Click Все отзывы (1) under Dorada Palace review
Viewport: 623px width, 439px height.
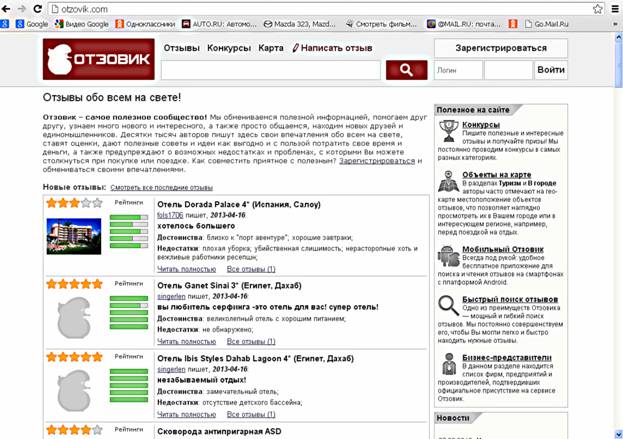[x=251, y=269]
